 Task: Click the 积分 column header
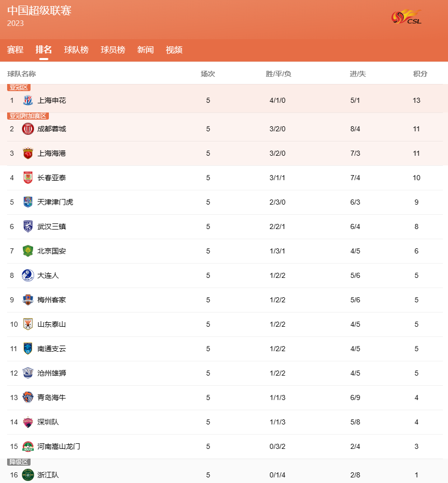click(421, 74)
